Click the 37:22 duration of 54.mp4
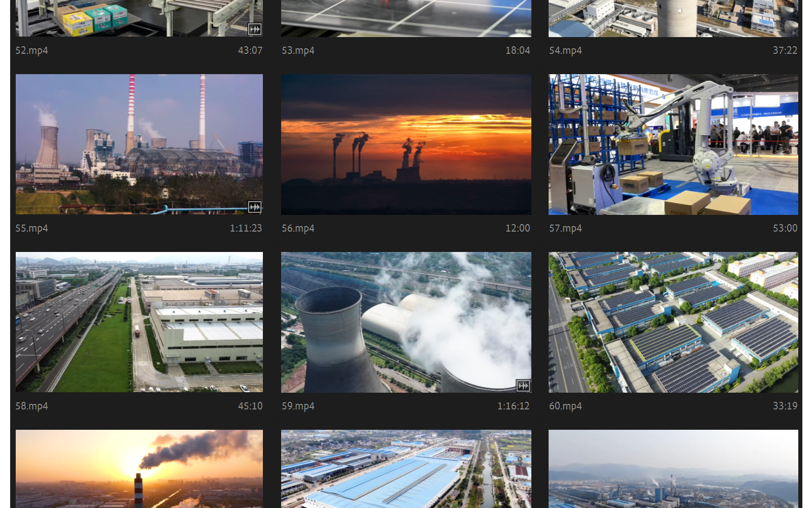Viewport: 812px width, 508px height. 785,50
